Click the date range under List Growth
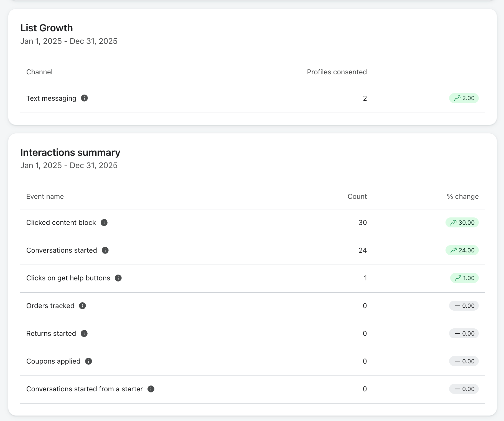Viewport: 504px width, 421px height. click(x=69, y=41)
